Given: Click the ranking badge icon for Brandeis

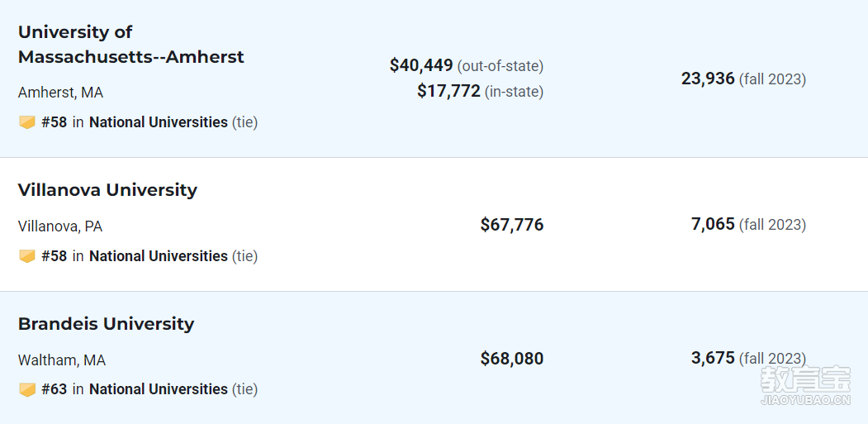Looking at the screenshot, I should point(27,389).
